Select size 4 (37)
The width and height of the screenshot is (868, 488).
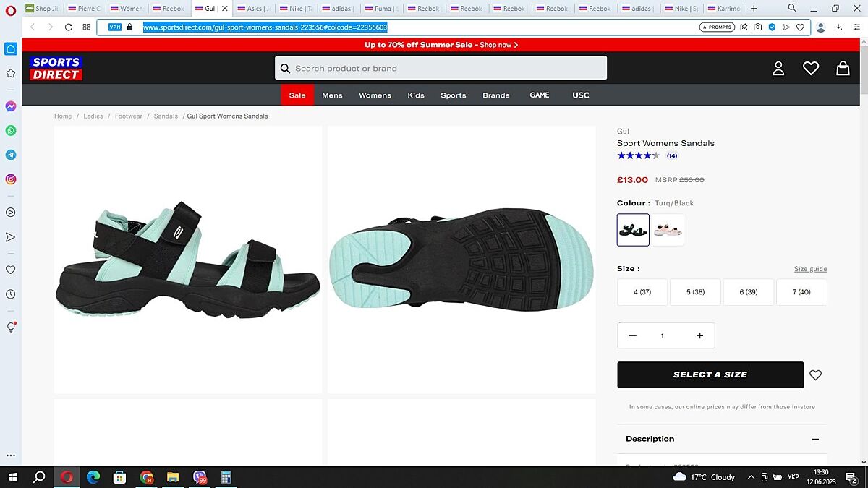[x=642, y=292]
